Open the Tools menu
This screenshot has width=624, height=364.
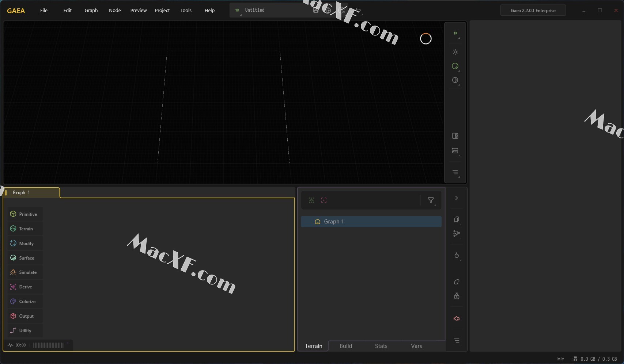pyautogui.click(x=186, y=10)
